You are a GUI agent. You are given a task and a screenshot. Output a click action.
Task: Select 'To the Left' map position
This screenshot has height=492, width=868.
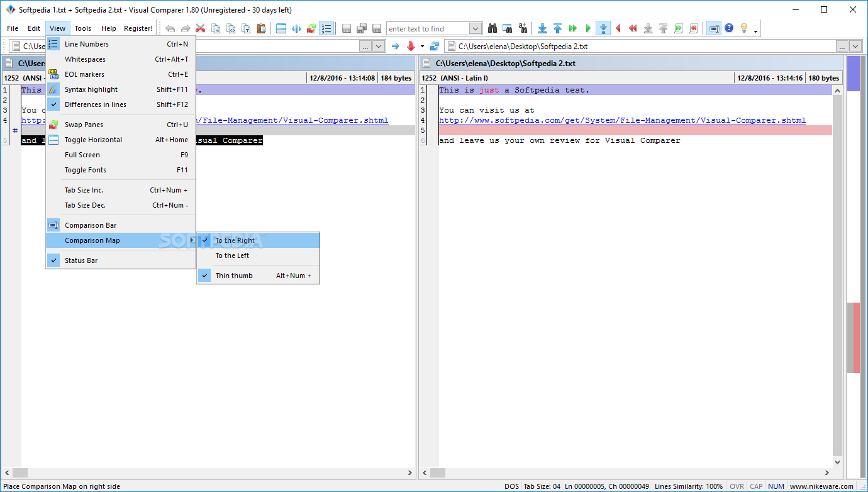tap(259, 255)
